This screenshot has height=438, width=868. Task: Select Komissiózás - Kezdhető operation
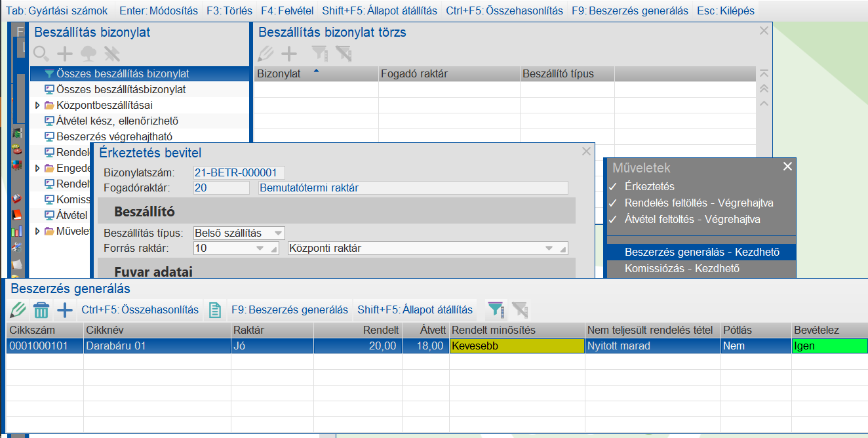[701, 268]
